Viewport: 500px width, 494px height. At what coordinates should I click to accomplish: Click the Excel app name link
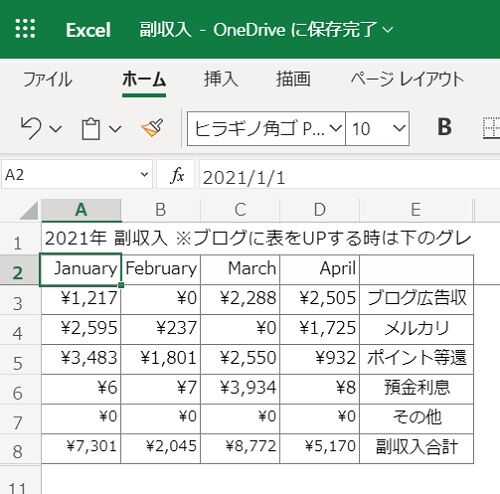pos(88,30)
